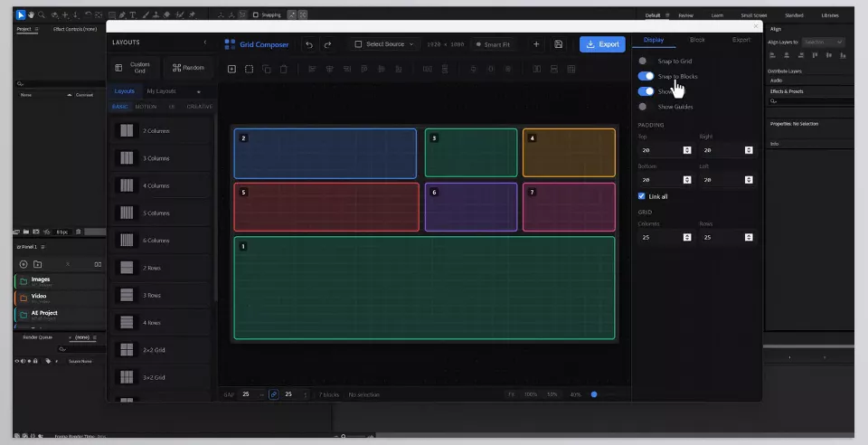Toggle the Snapping checkbox in After Effects toolbar
868x445 pixels.
(256, 15)
